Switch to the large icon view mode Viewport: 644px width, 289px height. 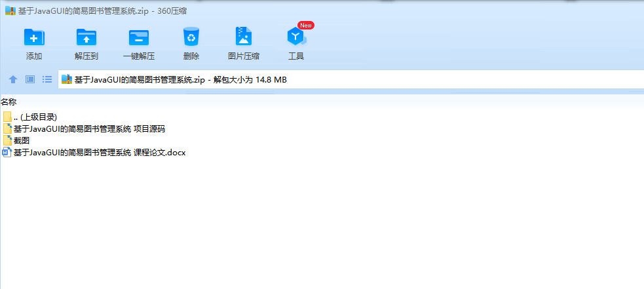[30, 79]
